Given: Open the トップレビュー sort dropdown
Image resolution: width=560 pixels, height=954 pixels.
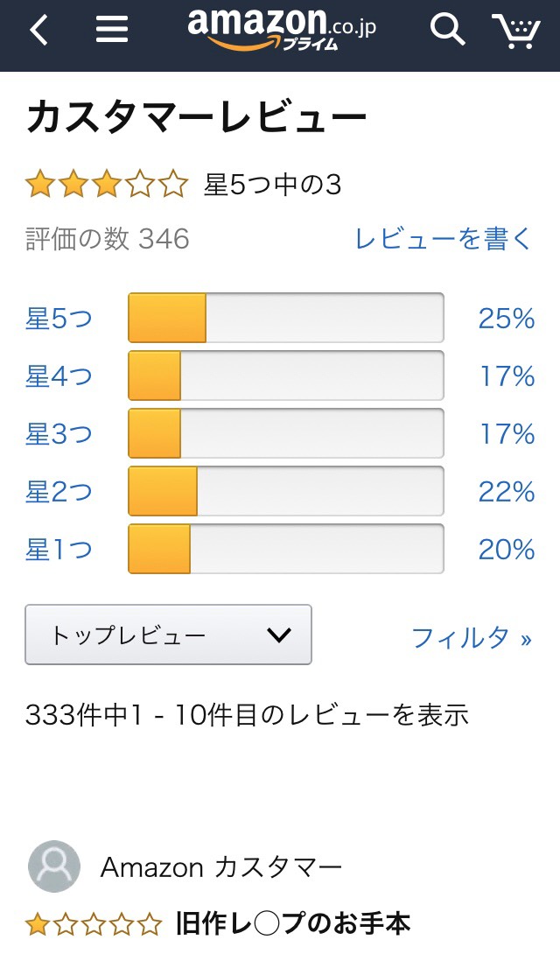Looking at the screenshot, I should (x=168, y=635).
